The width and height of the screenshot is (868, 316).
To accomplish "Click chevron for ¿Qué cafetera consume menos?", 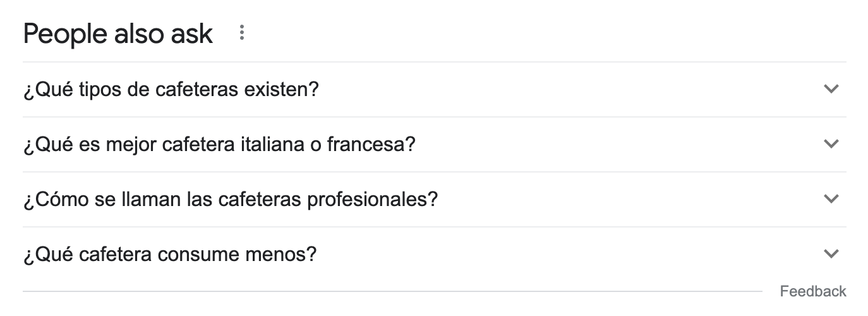I will tap(831, 254).
